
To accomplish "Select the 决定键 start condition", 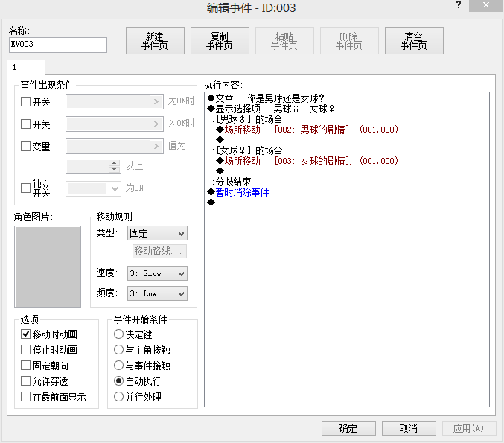I will (x=118, y=334).
